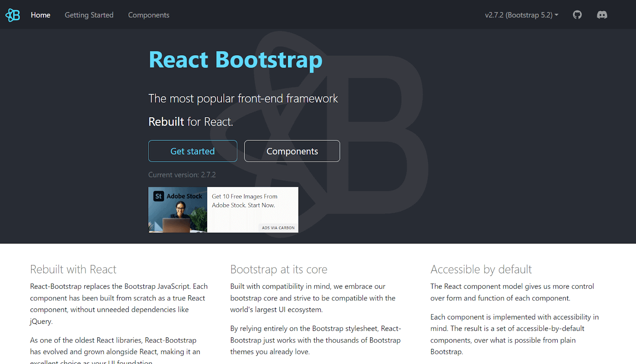Click the 'Rebuilt for React' tagline

[191, 122]
